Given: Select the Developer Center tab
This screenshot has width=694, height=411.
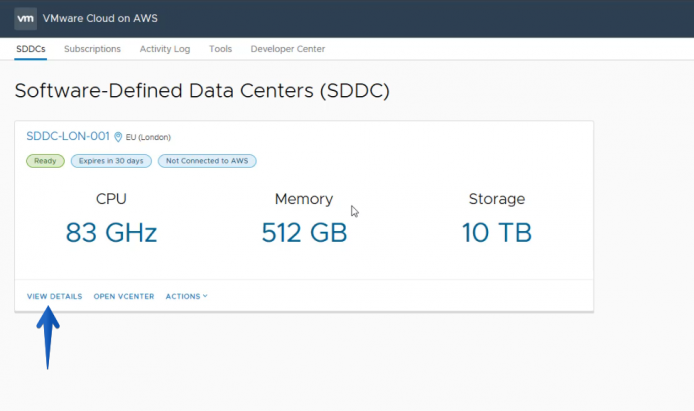Looking at the screenshot, I should point(288,49).
